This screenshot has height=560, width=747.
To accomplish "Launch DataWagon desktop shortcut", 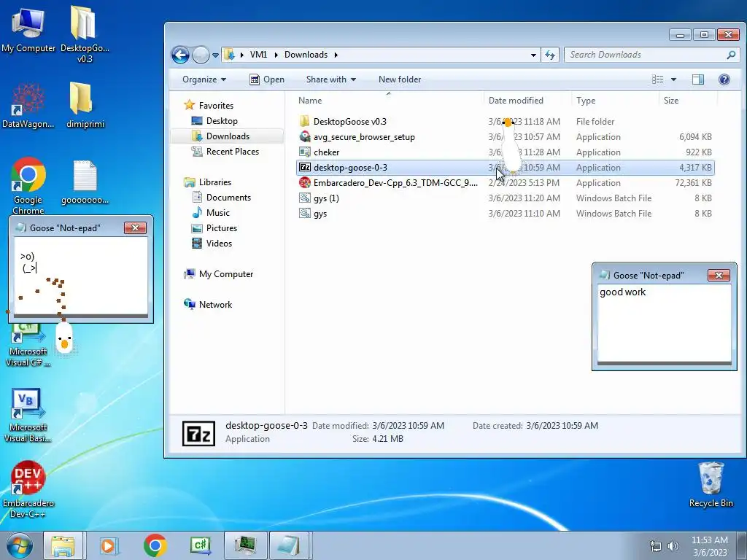I will pyautogui.click(x=28, y=105).
